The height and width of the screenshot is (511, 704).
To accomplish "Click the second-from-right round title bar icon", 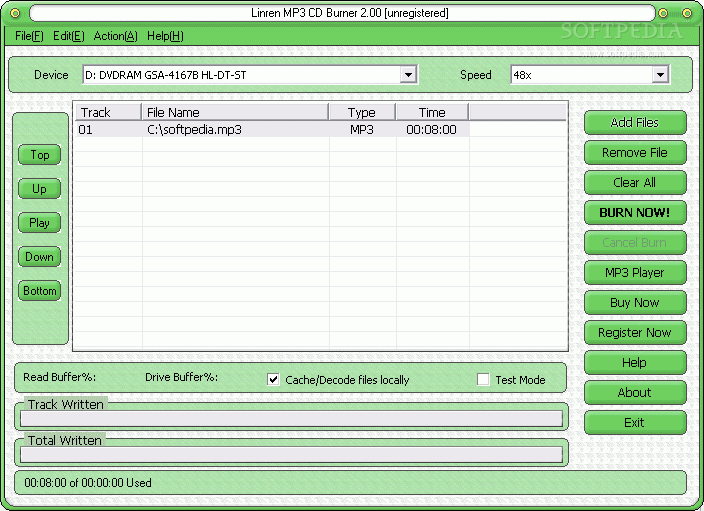I will click(663, 13).
